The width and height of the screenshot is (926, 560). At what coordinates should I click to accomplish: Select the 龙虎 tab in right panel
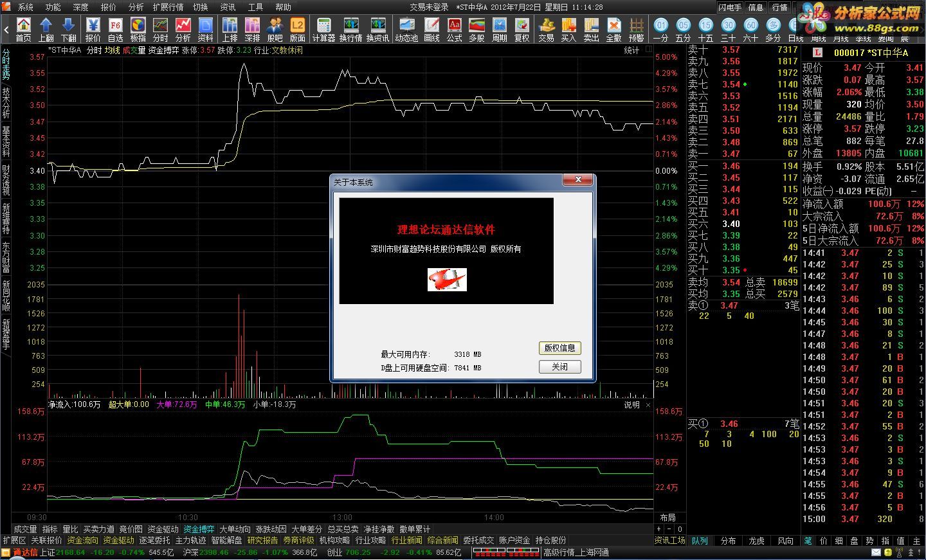(x=757, y=541)
